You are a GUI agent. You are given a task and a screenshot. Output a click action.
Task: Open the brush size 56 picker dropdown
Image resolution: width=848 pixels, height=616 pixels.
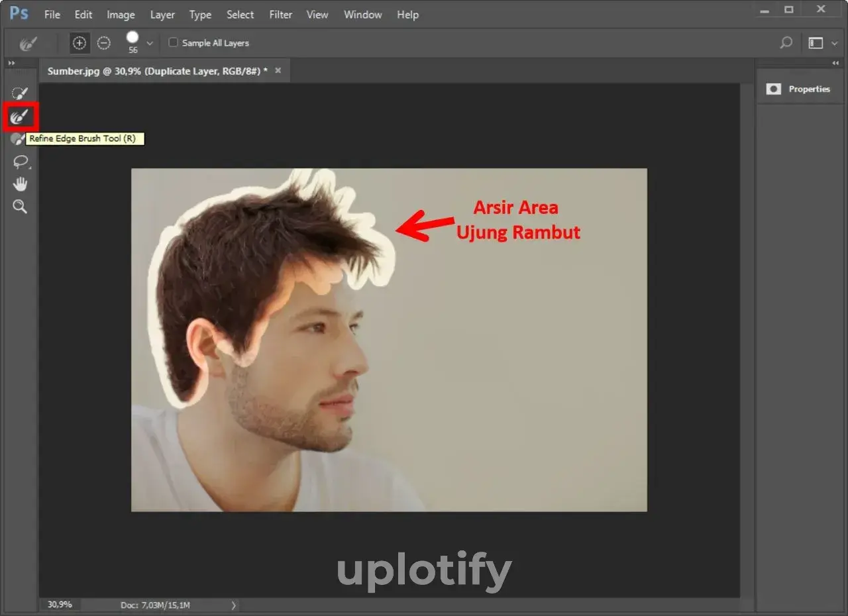click(x=150, y=43)
